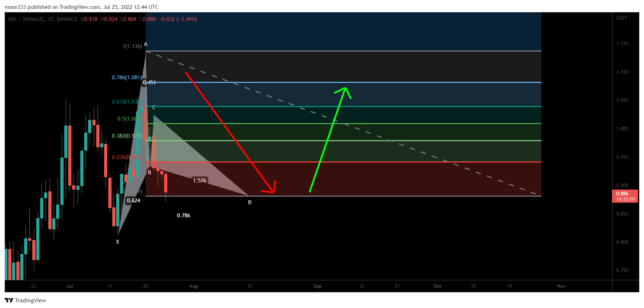The height and width of the screenshot is (308, 644).
Task: Click the 0.451 ratio label
Action: tap(149, 83)
